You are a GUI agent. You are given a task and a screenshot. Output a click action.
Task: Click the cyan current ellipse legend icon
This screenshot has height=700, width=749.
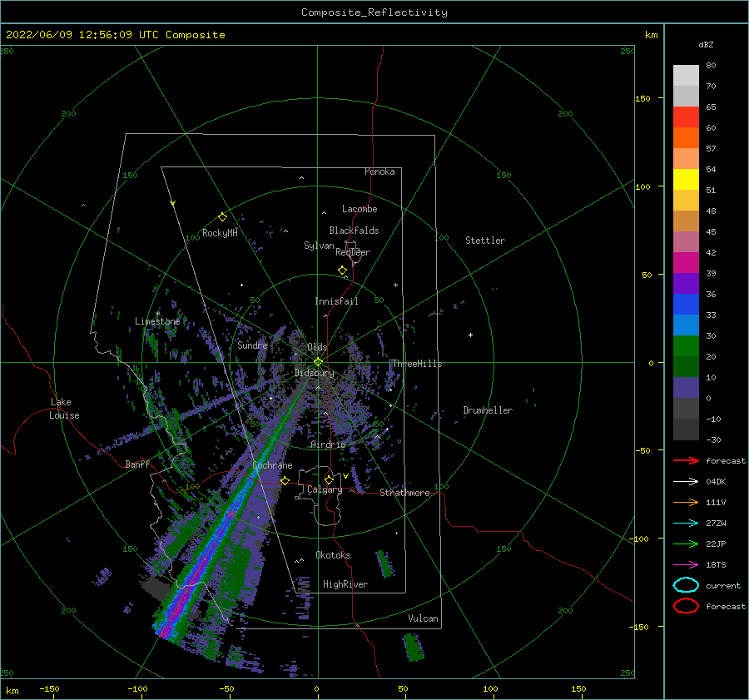point(686,585)
